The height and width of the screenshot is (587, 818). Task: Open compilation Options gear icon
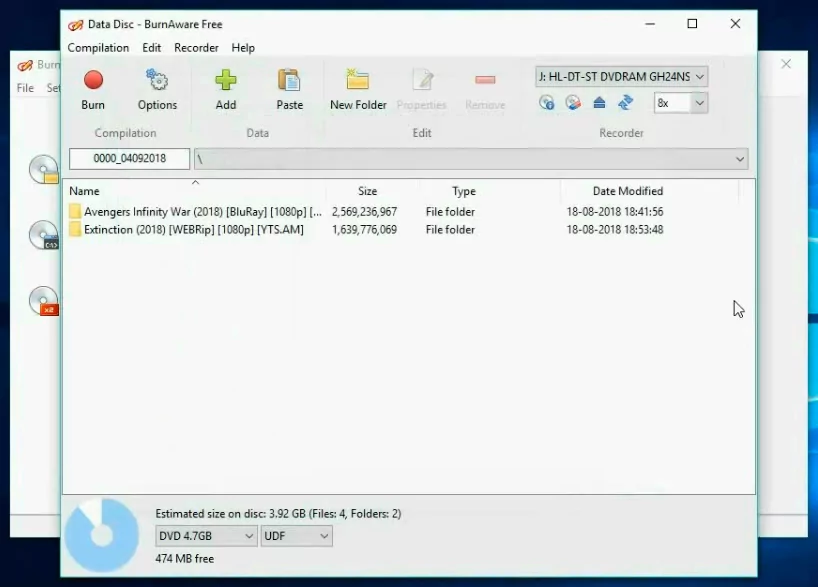[x=157, y=80]
